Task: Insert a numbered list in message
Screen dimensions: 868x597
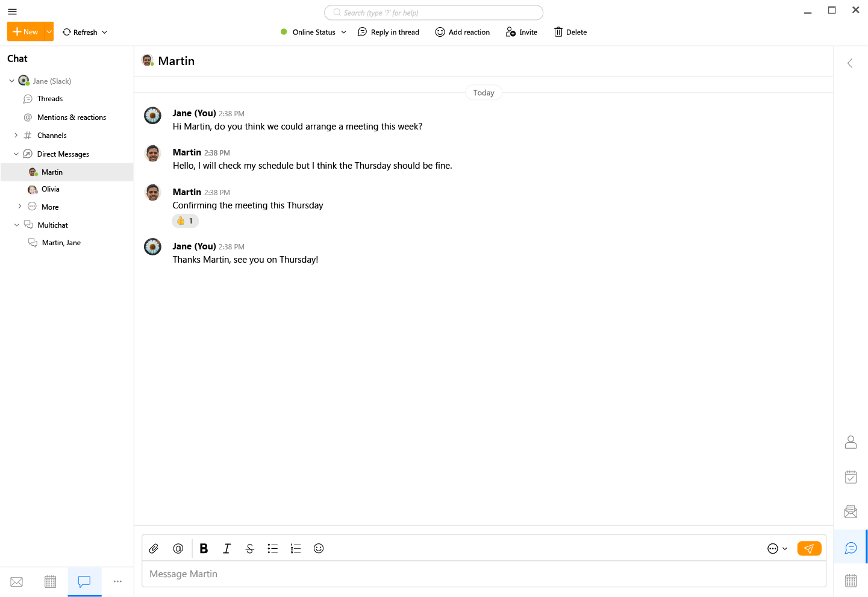Action: 296,548
